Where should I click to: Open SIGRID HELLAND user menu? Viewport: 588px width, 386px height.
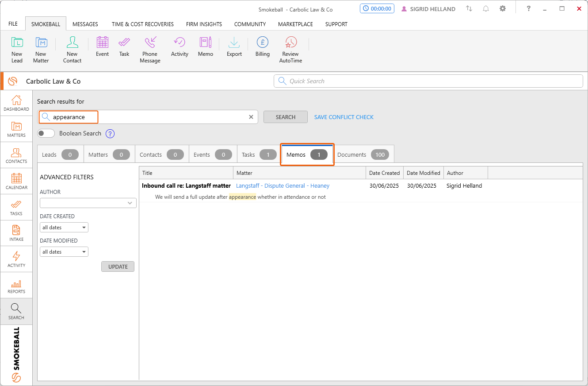(428, 9)
